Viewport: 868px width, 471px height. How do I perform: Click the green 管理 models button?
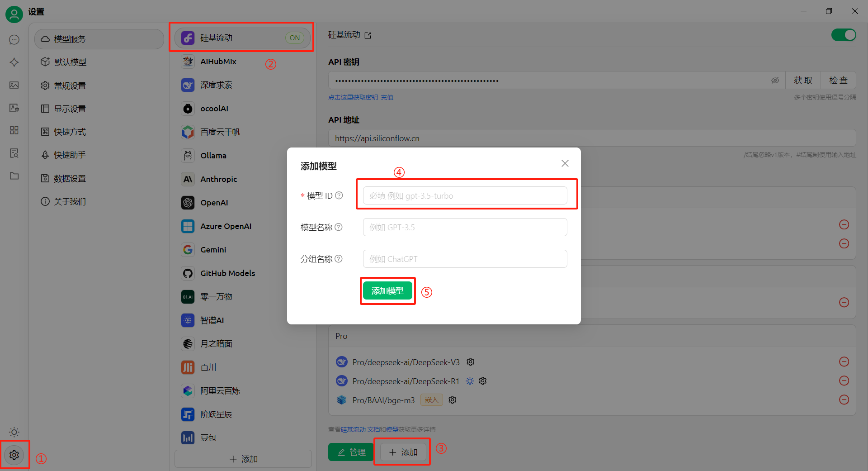(x=351, y=452)
